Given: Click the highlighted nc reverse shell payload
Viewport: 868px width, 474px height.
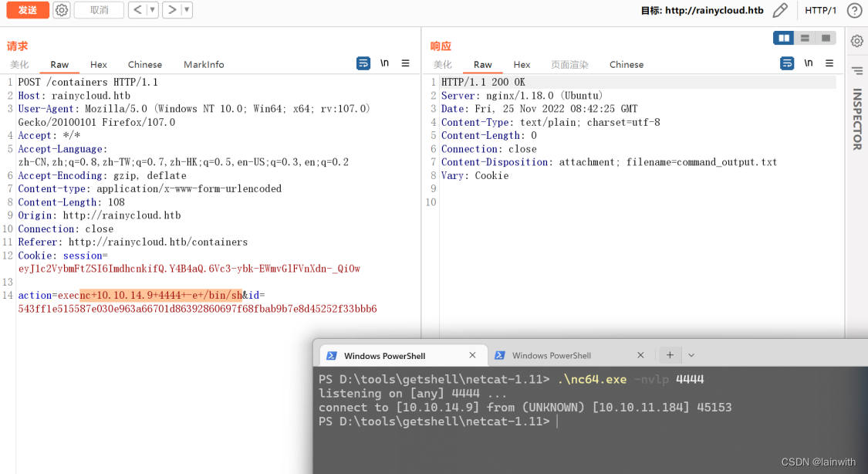Looking at the screenshot, I should click(x=161, y=295).
